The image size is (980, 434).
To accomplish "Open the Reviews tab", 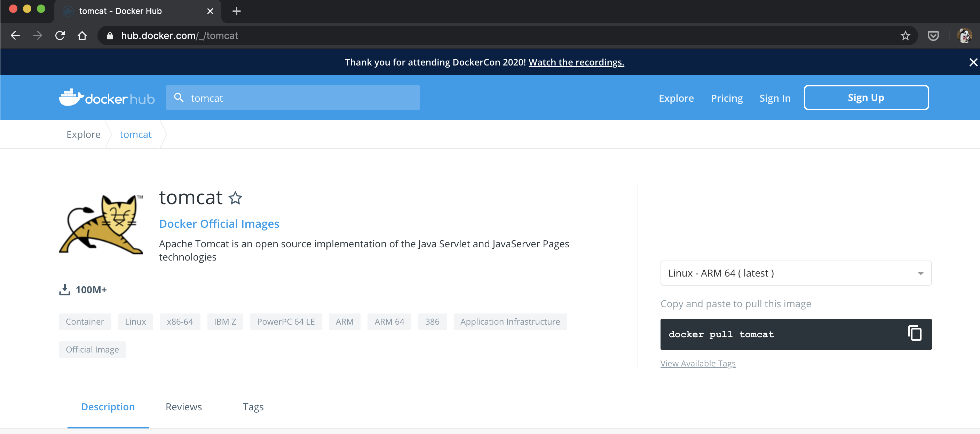I will point(183,406).
